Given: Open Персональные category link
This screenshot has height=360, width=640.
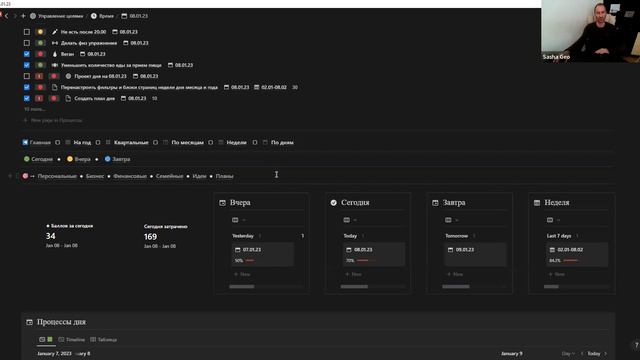Looking at the screenshot, I should point(57,176).
